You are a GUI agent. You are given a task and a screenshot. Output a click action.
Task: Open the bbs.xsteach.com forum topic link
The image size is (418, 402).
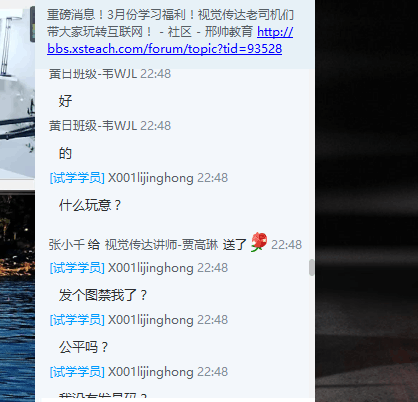(x=170, y=40)
